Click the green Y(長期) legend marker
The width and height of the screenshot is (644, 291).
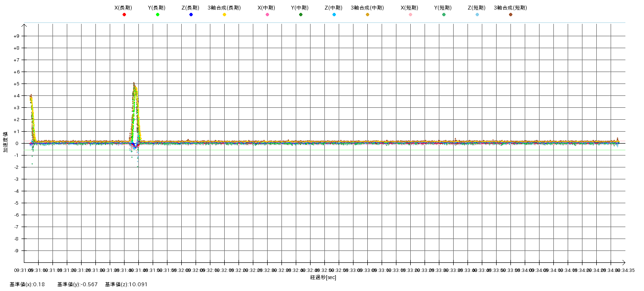tap(157, 15)
